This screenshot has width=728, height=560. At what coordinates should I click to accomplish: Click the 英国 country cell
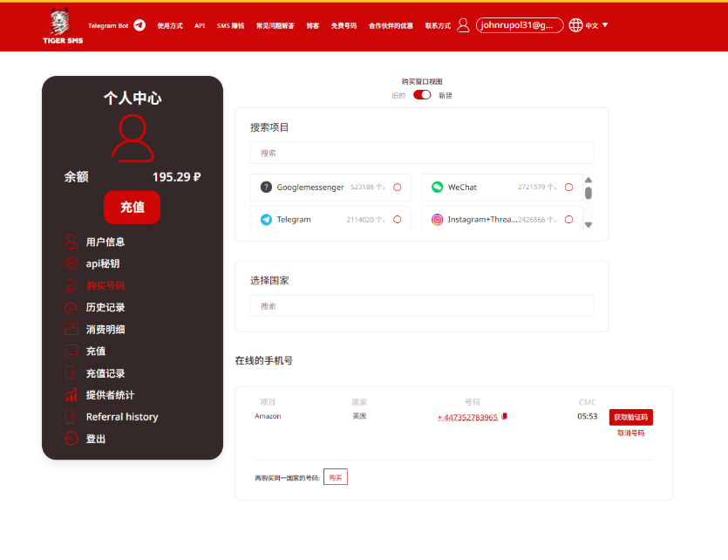click(x=359, y=416)
